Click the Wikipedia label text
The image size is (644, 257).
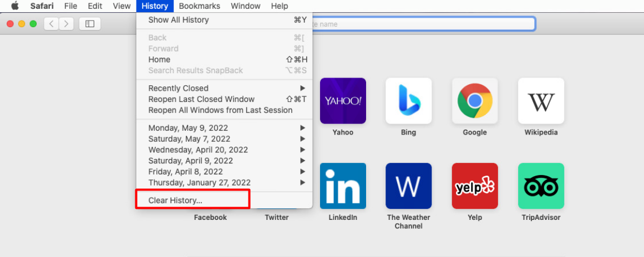click(541, 132)
